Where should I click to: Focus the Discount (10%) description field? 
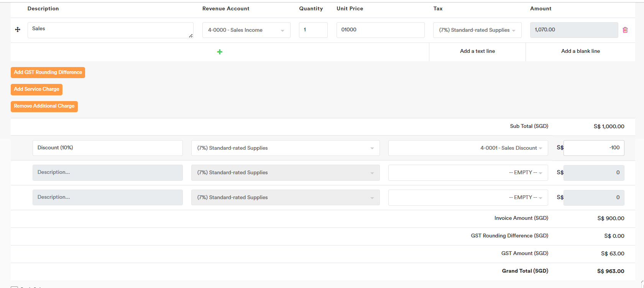[107, 148]
